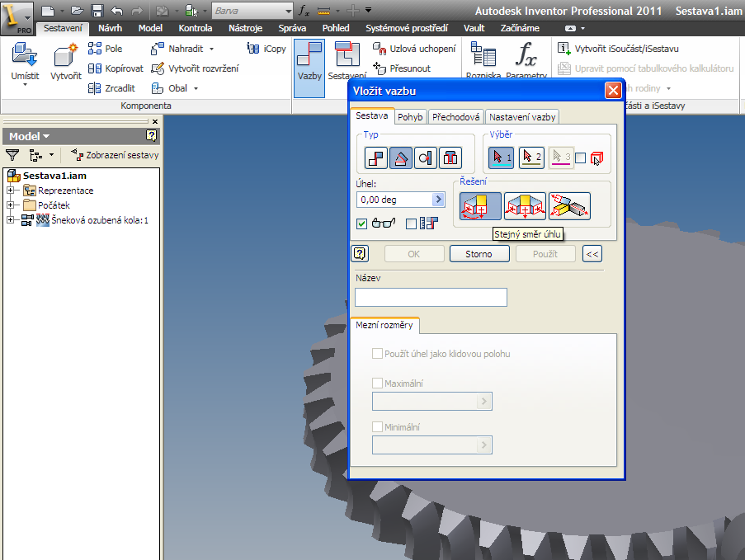
Task: Select the undirected angle solution
Action: 525,206
